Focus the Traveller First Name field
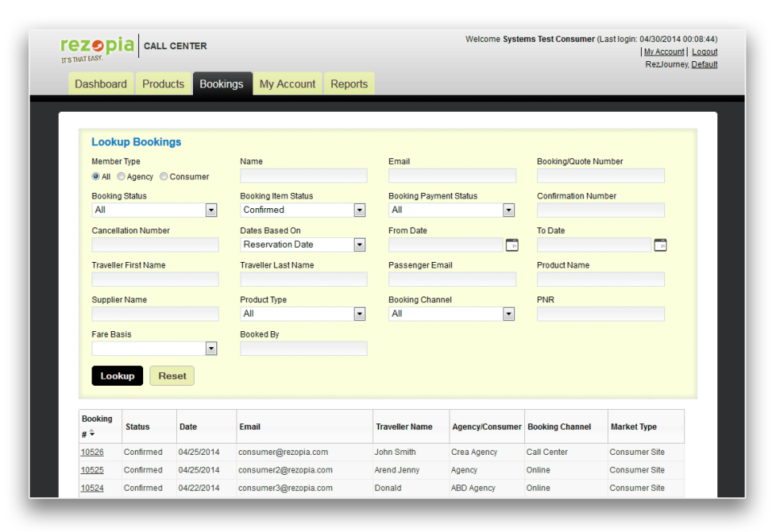This screenshot has width=772, height=532. [155, 280]
